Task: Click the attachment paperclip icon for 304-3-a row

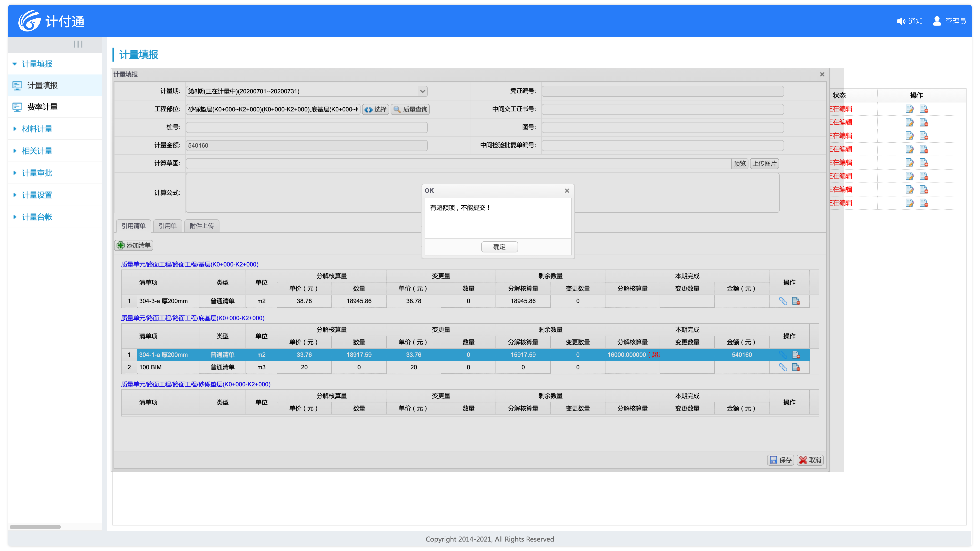Action: pos(783,301)
